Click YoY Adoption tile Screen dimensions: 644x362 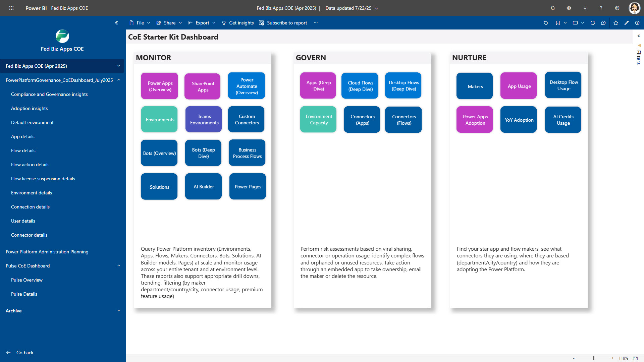point(519,120)
